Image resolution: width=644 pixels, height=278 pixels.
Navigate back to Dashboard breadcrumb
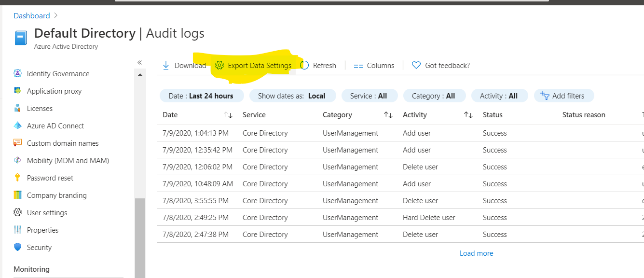31,15
